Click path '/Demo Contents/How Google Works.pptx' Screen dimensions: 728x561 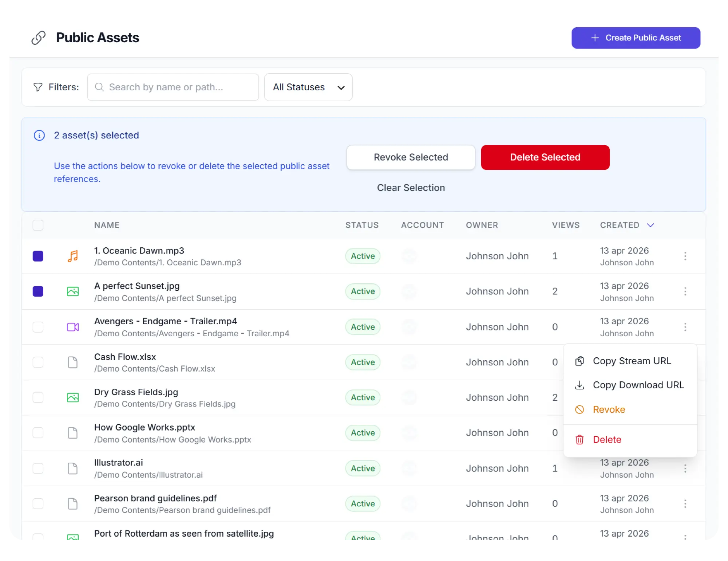click(x=173, y=440)
